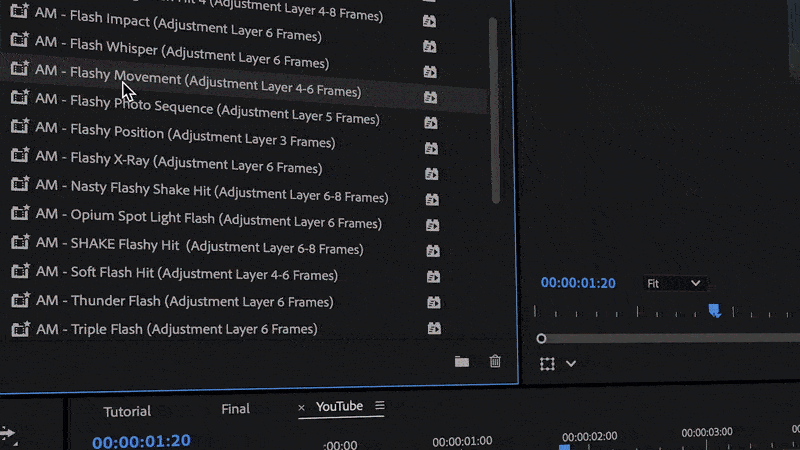
Task: Click the trash Delete Custom Items icon
Action: tap(495, 362)
